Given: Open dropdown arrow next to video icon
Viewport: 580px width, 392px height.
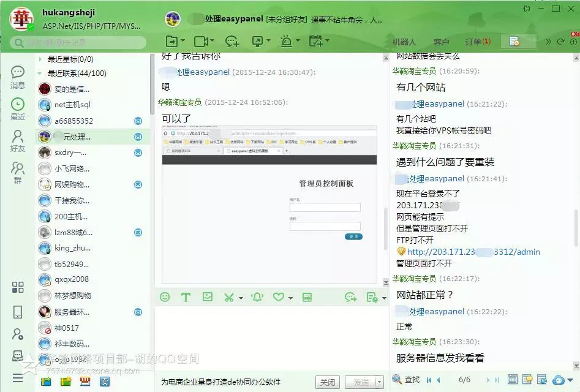Looking at the screenshot, I should 212,40.
